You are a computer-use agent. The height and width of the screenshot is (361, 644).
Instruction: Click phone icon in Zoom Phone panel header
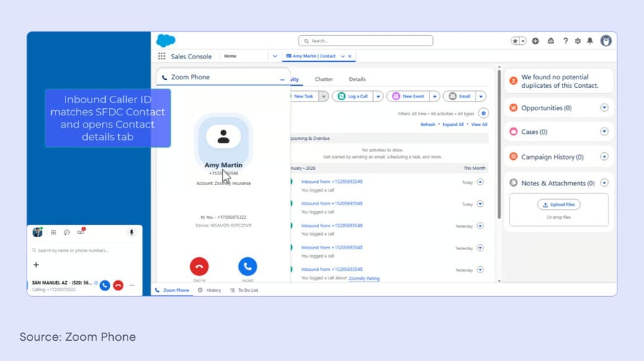point(164,77)
